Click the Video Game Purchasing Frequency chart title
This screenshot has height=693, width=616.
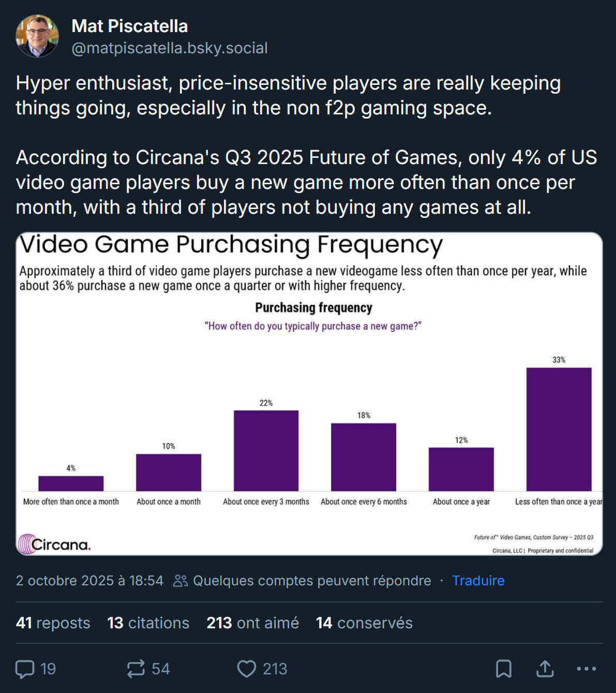point(231,245)
